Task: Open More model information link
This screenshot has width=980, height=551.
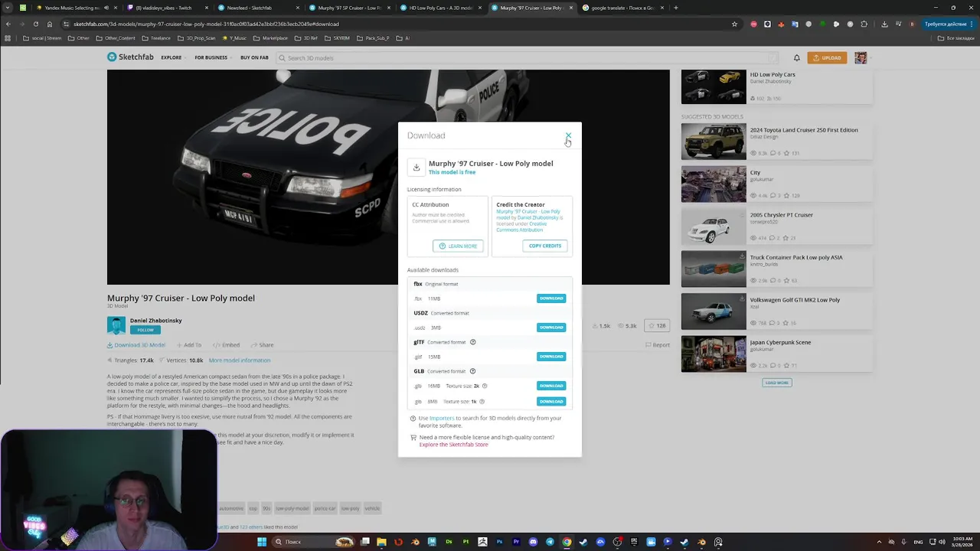Action: coord(240,360)
